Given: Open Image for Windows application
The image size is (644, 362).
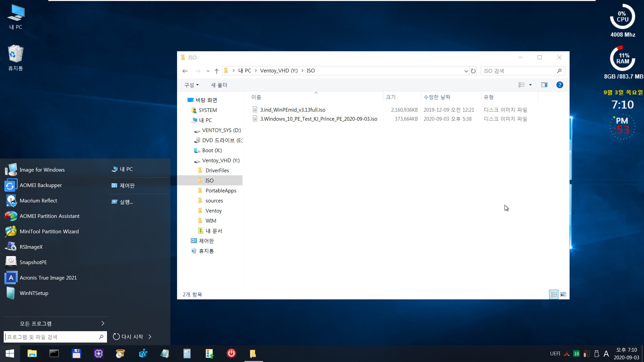Looking at the screenshot, I should point(42,169).
